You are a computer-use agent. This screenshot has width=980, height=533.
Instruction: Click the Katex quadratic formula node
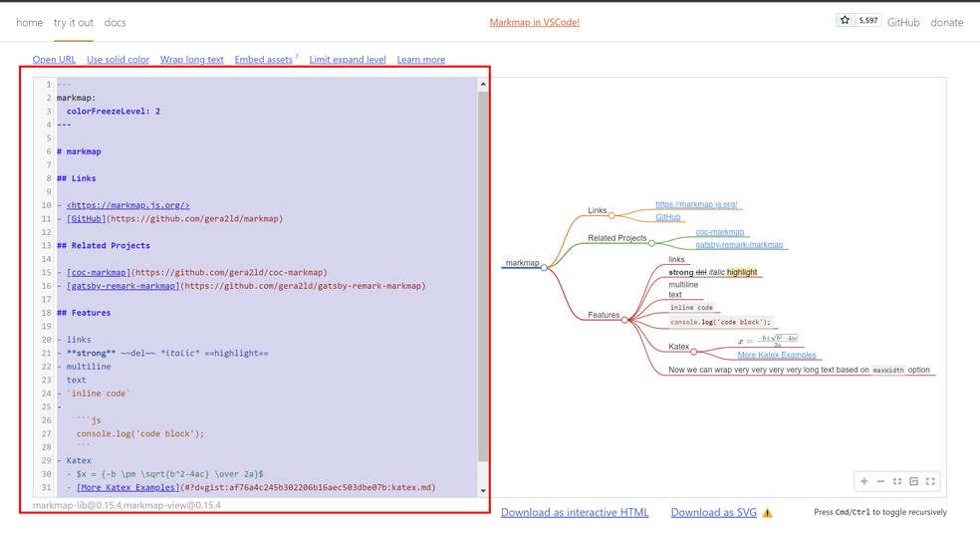768,341
